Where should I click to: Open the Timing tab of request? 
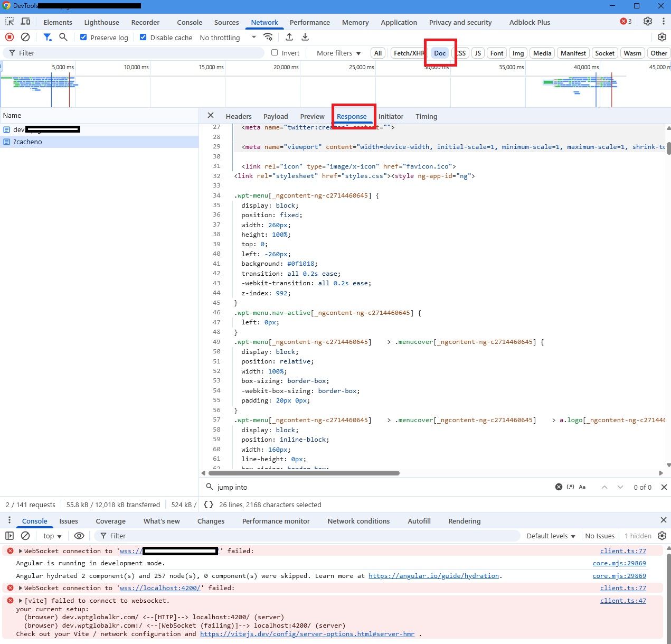[426, 116]
